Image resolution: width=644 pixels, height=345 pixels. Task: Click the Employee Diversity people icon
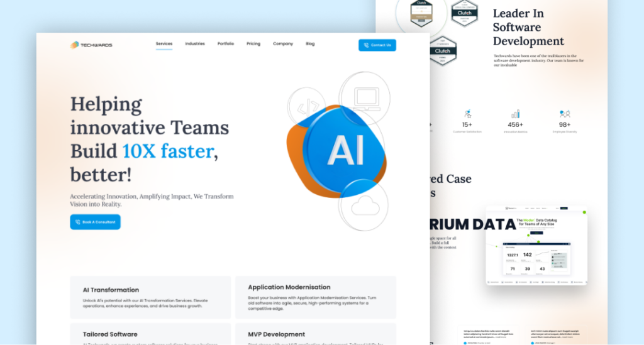pyautogui.click(x=564, y=114)
